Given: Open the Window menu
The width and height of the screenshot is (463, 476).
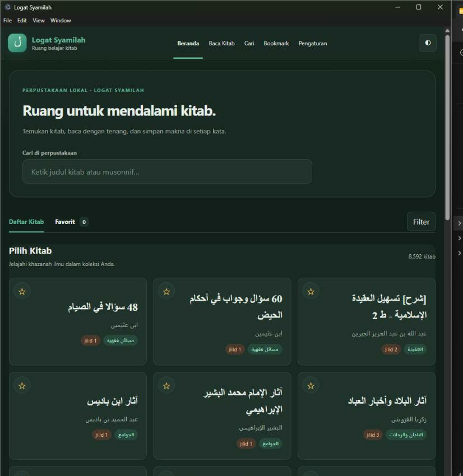Looking at the screenshot, I should click(61, 20).
